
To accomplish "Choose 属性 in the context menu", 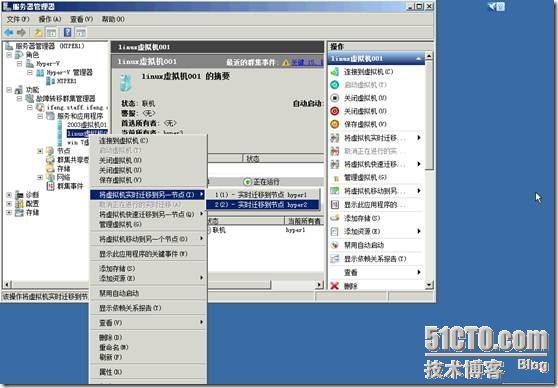I will click(x=148, y=372).
